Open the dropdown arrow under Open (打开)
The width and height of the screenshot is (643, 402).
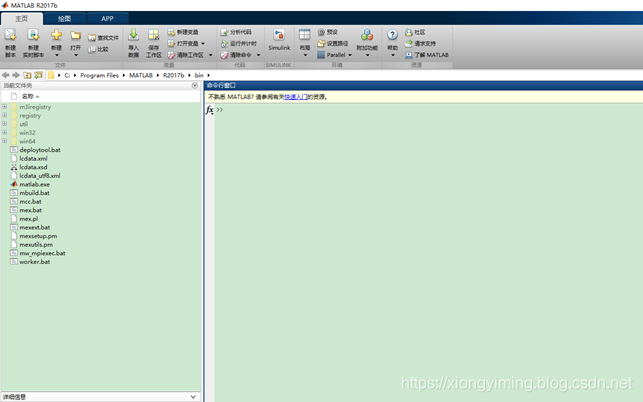point(76,55)
